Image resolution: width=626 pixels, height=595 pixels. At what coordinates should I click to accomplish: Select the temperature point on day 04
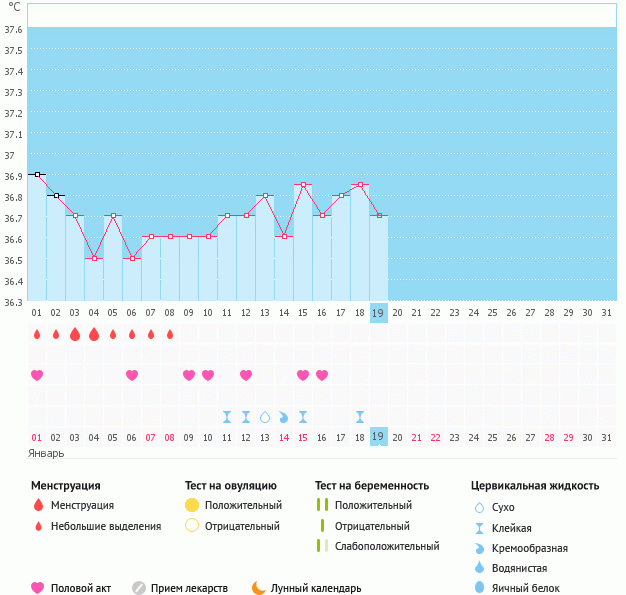click(x=94, y=258)
